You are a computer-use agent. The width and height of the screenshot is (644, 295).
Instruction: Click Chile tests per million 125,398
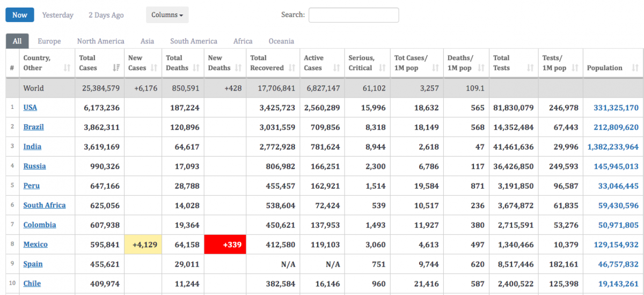563,283
